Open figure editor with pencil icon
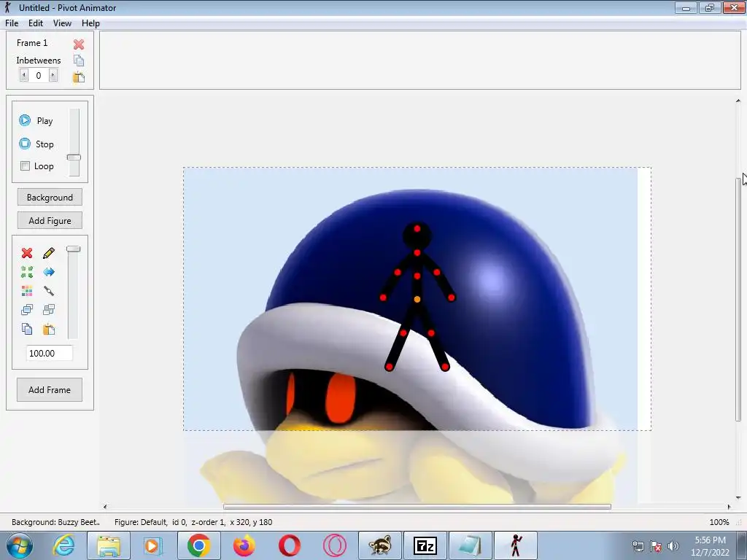 49,253
